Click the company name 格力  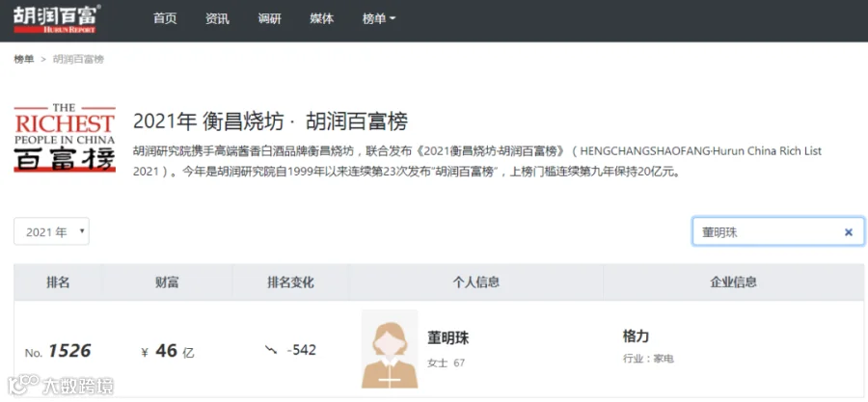[x=636, y=336]
